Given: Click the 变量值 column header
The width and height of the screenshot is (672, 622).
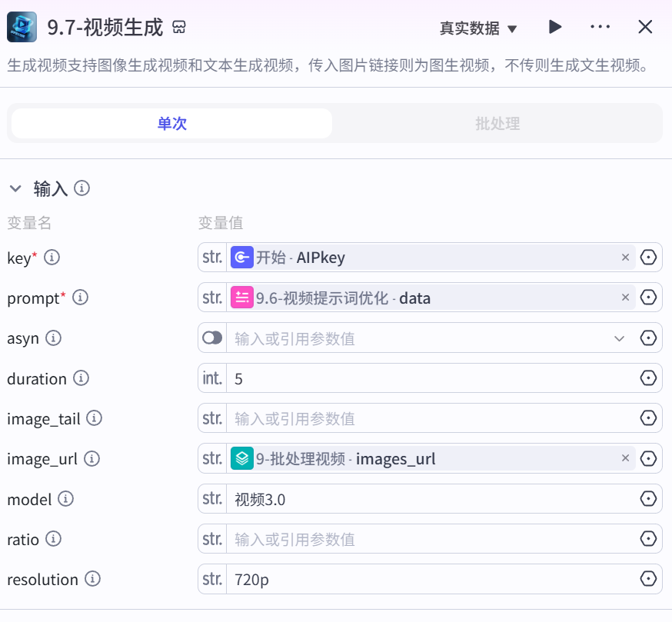Looking at the screenshot, I should point(221,223).
